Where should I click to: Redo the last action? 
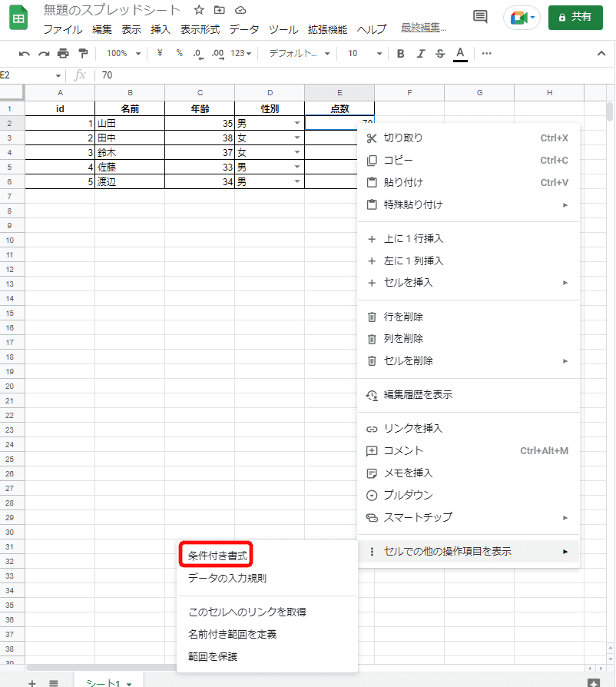(44, 54)
